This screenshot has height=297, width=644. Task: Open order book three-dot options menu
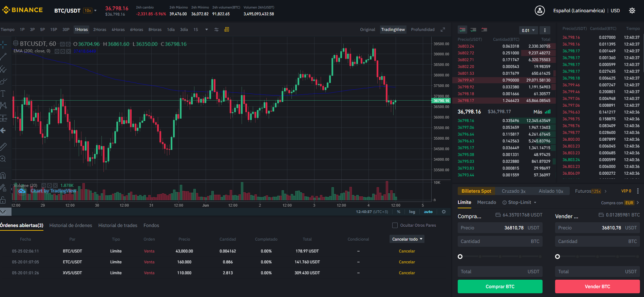point(545,30)
